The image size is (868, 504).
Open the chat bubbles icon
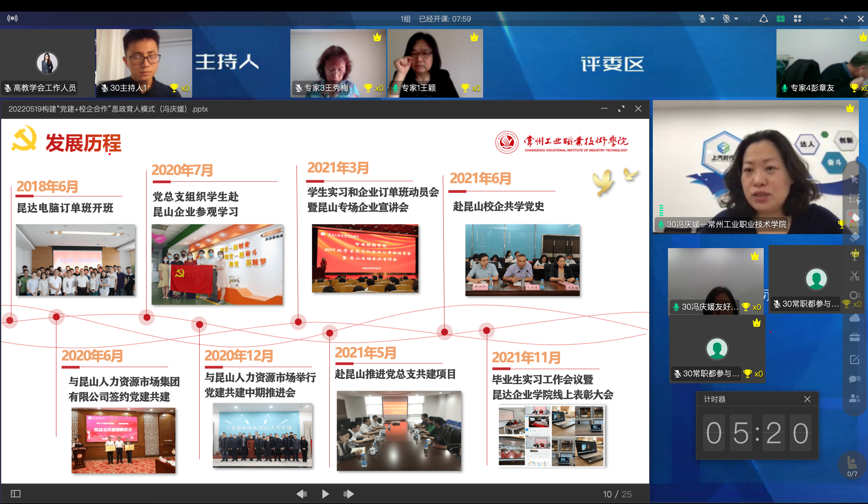tap(854, 379)
